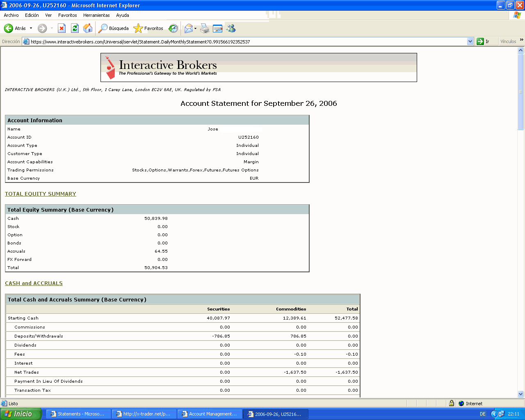
Task: Open the Favoritos toolbar panel
Action: coord(148,28)
